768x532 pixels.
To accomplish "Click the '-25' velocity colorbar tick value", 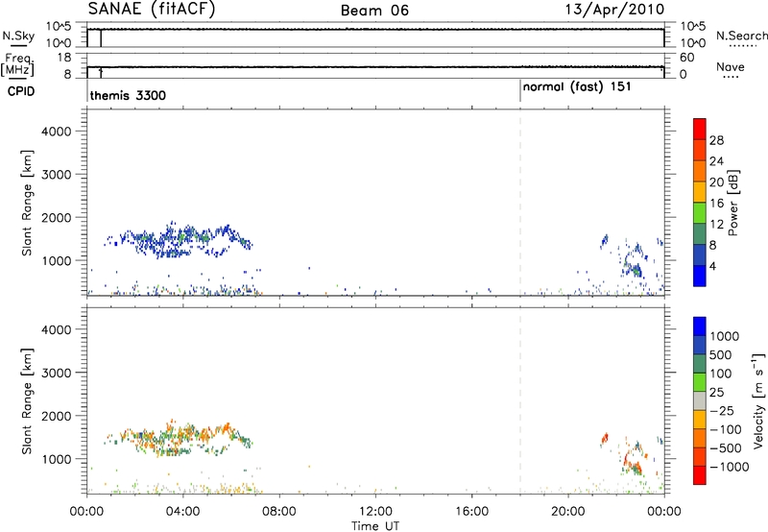I will (723, 411).
